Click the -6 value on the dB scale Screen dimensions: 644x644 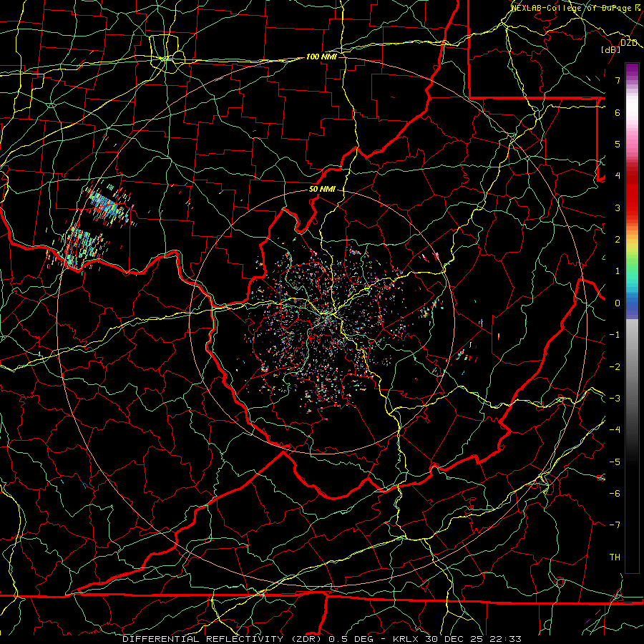coord(615,494)
